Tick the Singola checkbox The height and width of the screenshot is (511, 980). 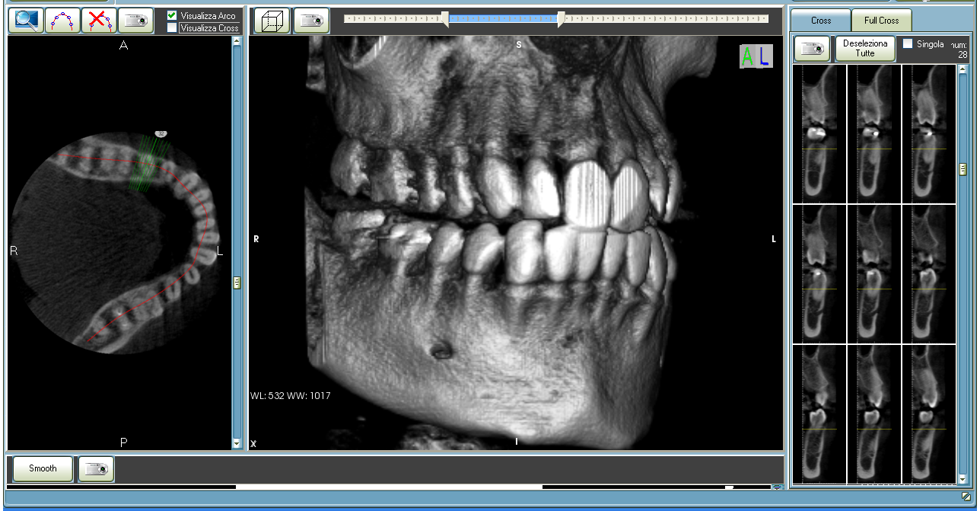point(908,44)
